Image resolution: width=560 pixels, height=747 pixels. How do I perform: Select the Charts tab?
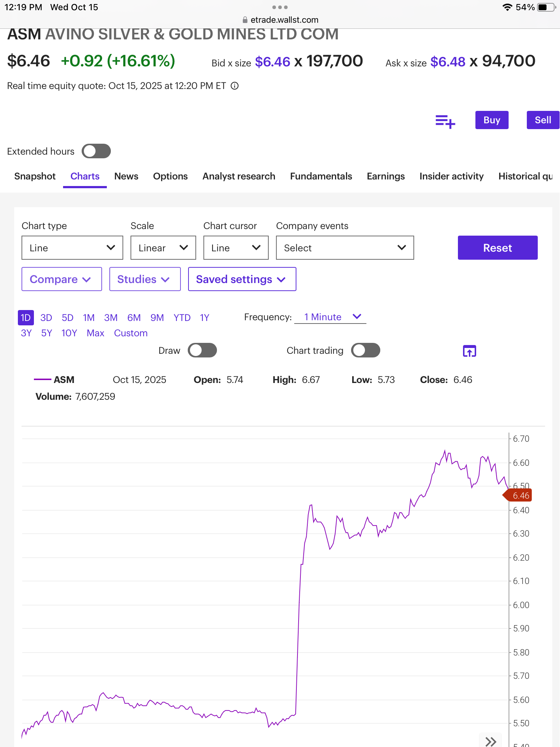(85, 176)
